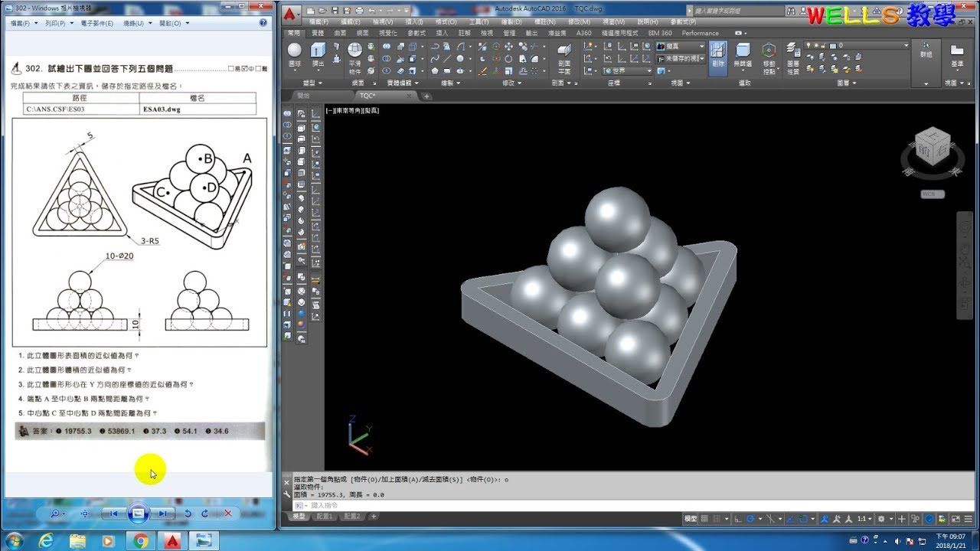Image resolution: width=980 pixels, height=551 pixels.
Task: Click the 開始 file tab
Action: [304, 96]
